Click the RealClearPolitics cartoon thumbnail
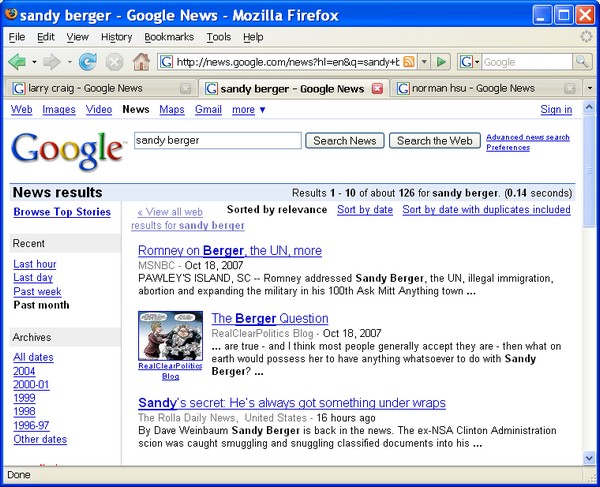This screenshot has height=487, width=600. tap(171, 336)
